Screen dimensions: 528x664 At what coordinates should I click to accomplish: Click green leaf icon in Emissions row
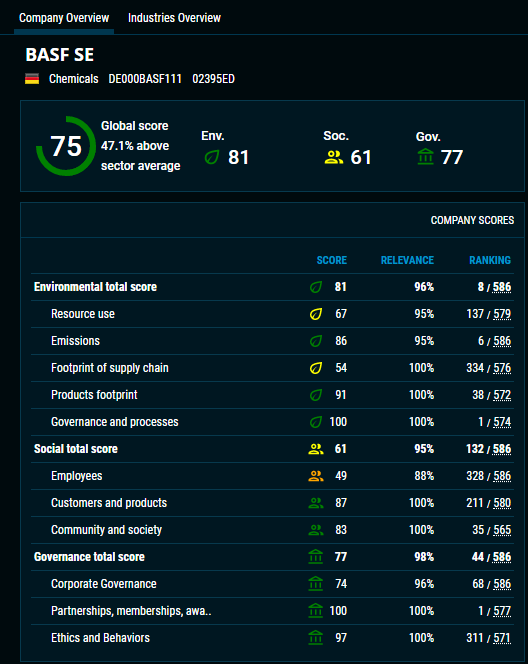[x=316, y=341]
